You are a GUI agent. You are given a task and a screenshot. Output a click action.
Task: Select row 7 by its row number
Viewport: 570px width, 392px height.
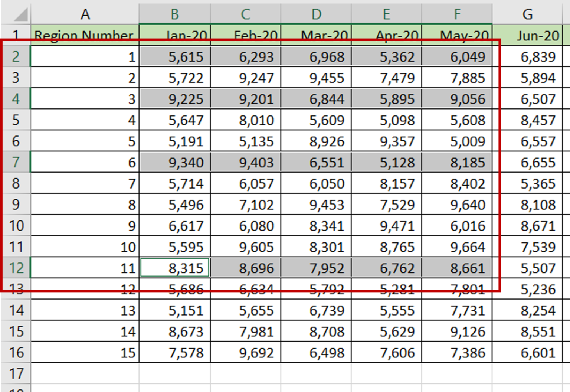click(x=15, y=162)
